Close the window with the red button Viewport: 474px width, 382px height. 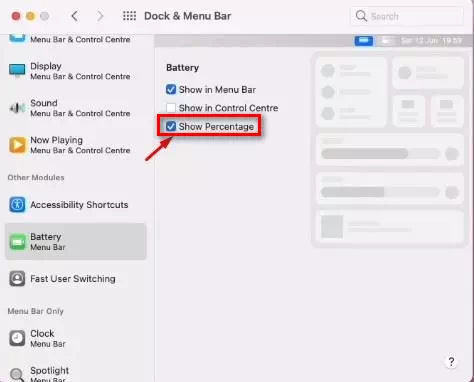(x=16, y=16)
